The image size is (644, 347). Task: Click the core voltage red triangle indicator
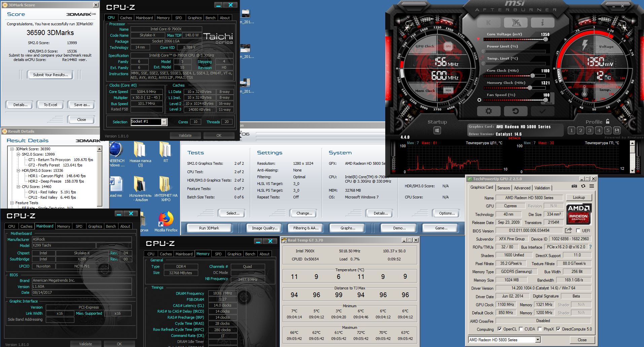coord(478,39)
